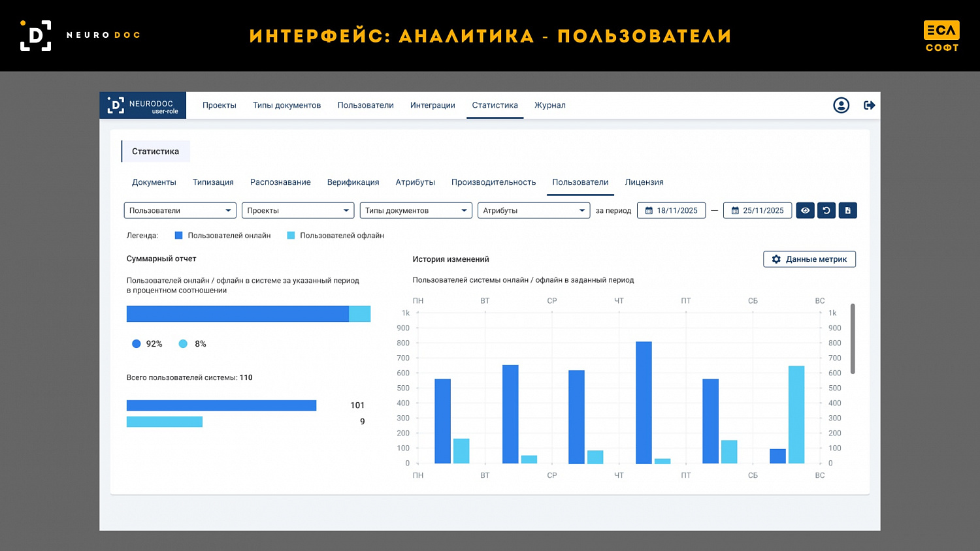The image size is (980, 551).
Task: Open the user profile icon
Action: pyautogui.click(x=841, y=105)
